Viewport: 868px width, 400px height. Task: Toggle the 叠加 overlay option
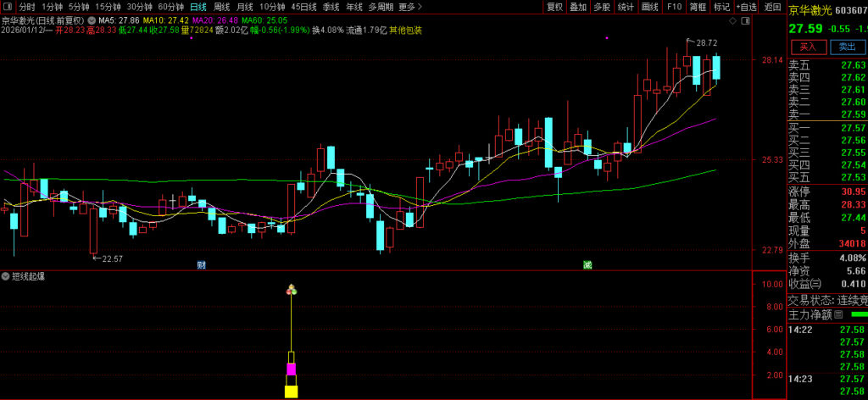(x=578, y=7)
